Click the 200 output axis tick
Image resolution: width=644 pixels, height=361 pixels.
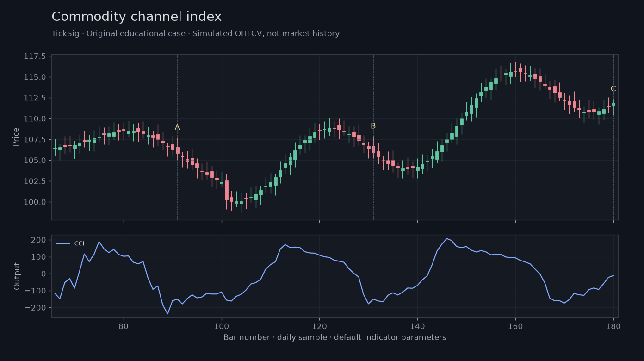tap(39, 240)
